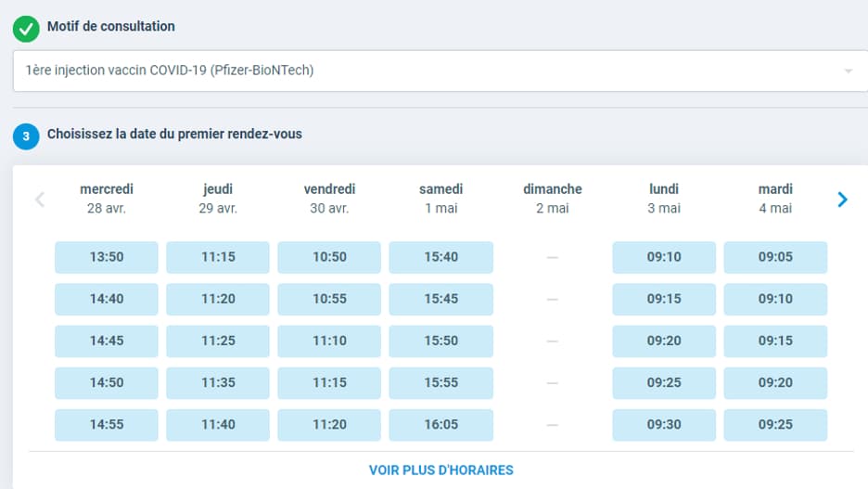Click the vendredi 30 avr. column header

coord(329,199)
